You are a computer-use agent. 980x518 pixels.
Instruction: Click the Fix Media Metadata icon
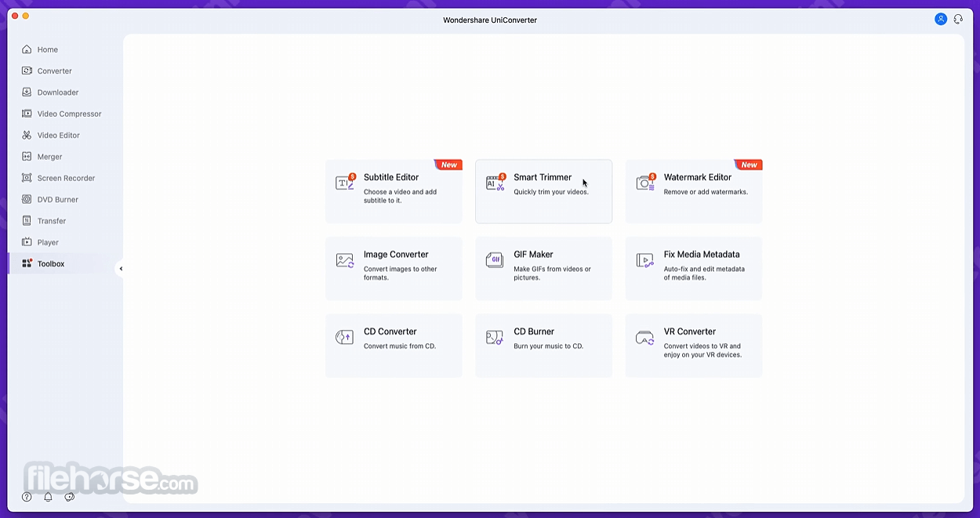click(x=644, y=261)
